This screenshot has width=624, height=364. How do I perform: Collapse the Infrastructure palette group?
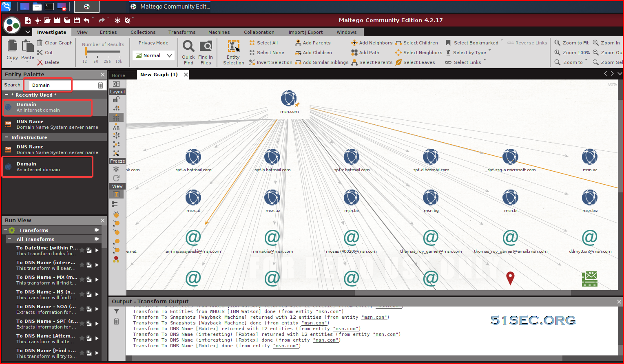pos(7,137)
